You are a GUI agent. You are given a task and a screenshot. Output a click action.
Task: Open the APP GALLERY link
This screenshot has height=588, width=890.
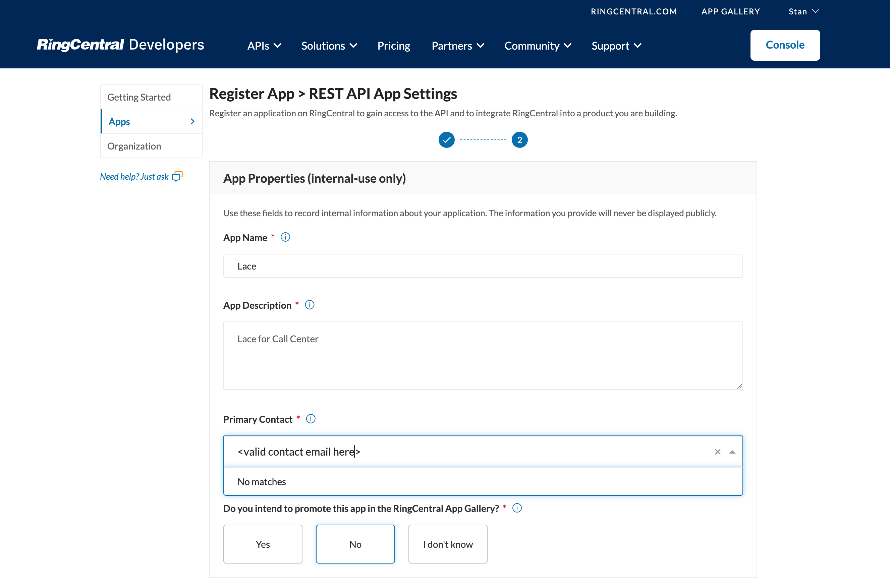click(731, 11)
